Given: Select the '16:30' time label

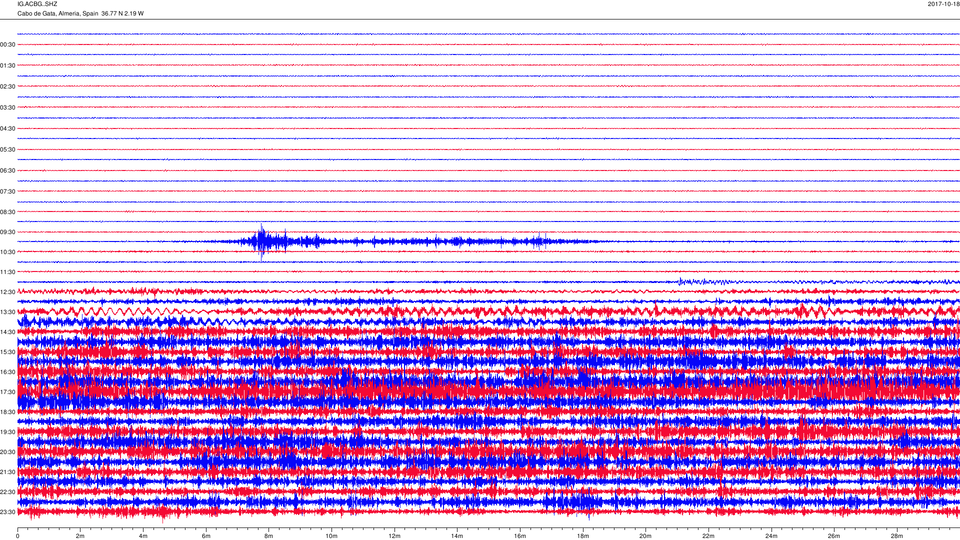Looking at the screenshot, I should tap(8, 372).
